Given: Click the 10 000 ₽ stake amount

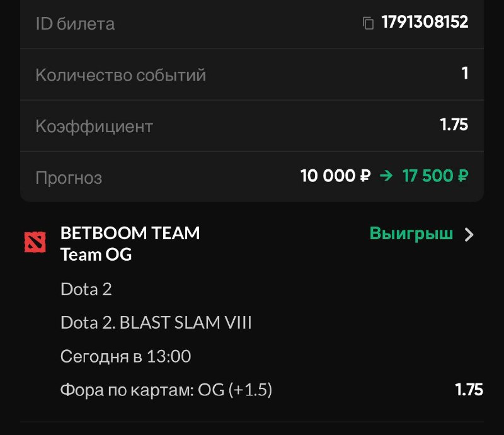Looking at the screenshot, I should [335, 176].
